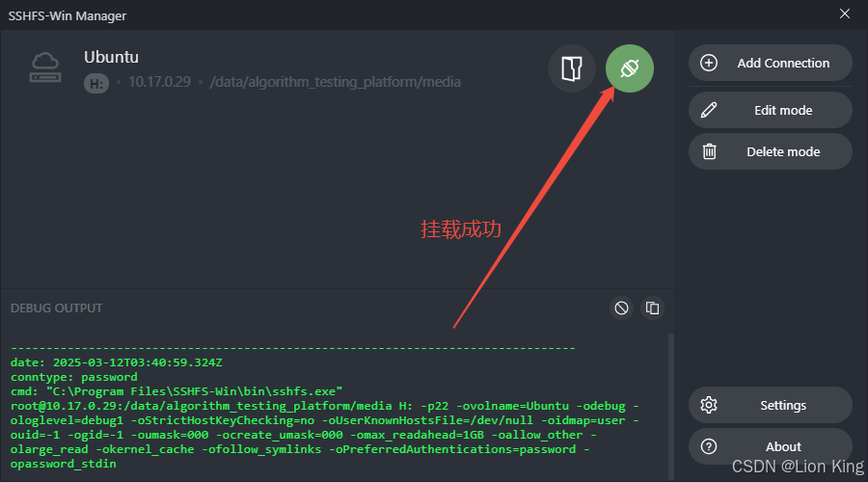Click the /data/algorithm_testing_platform/media path text

pos(335,82)
